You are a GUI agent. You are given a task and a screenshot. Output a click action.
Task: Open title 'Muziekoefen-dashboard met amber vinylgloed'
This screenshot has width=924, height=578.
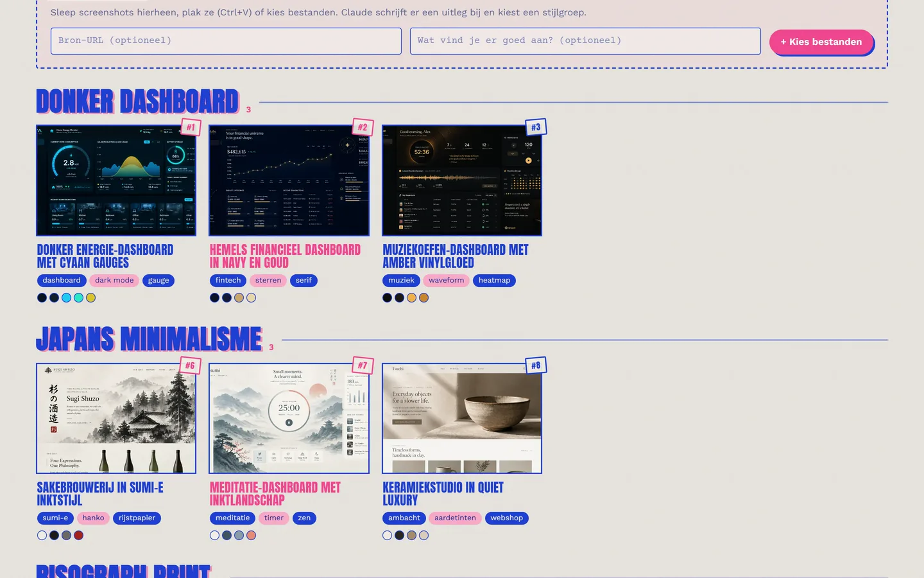tap(456, 256)
